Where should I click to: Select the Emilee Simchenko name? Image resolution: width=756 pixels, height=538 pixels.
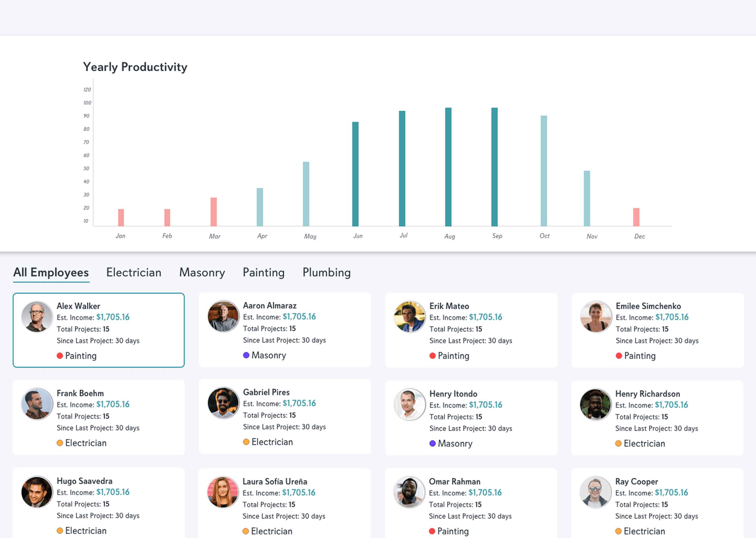pos(648,306)
